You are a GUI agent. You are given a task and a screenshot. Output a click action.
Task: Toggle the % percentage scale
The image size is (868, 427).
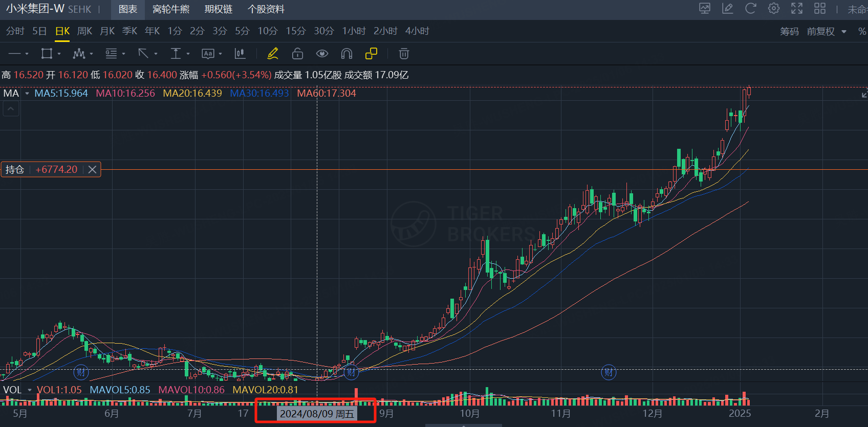coord(862,32)
